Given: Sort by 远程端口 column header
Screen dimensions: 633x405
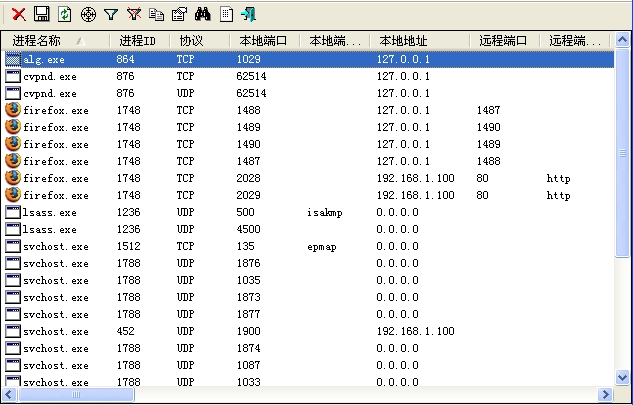Looking at the screenshot, I should [x=505, y=41].
